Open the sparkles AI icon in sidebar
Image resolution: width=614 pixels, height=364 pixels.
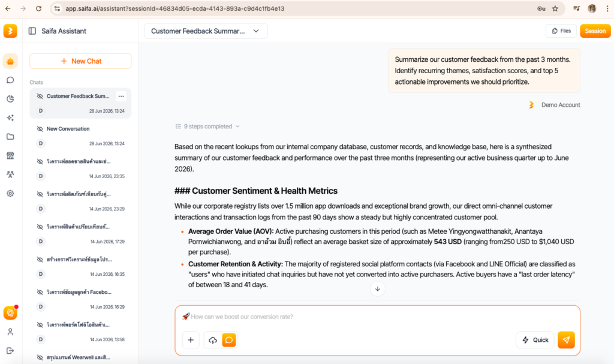[10, 118]
